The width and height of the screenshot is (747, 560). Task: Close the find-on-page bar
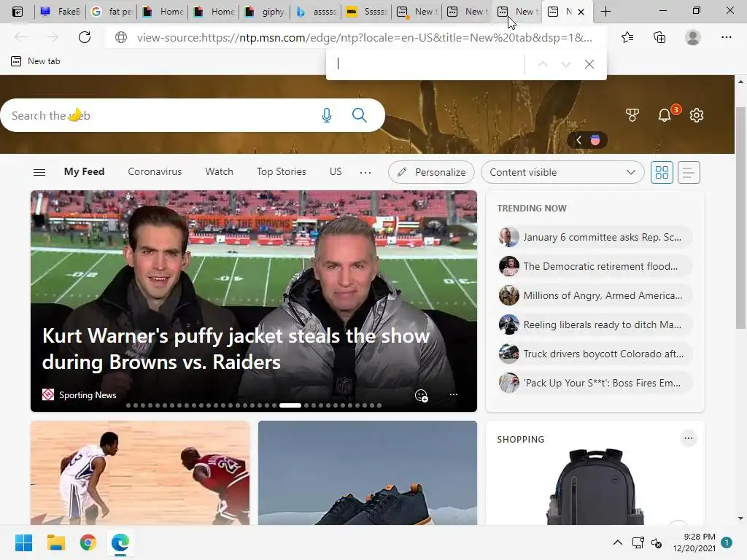pos(589,64)
